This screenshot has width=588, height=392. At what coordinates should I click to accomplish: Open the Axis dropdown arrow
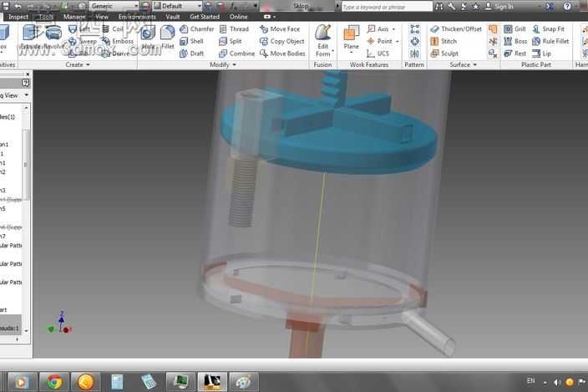pos(393,29)
